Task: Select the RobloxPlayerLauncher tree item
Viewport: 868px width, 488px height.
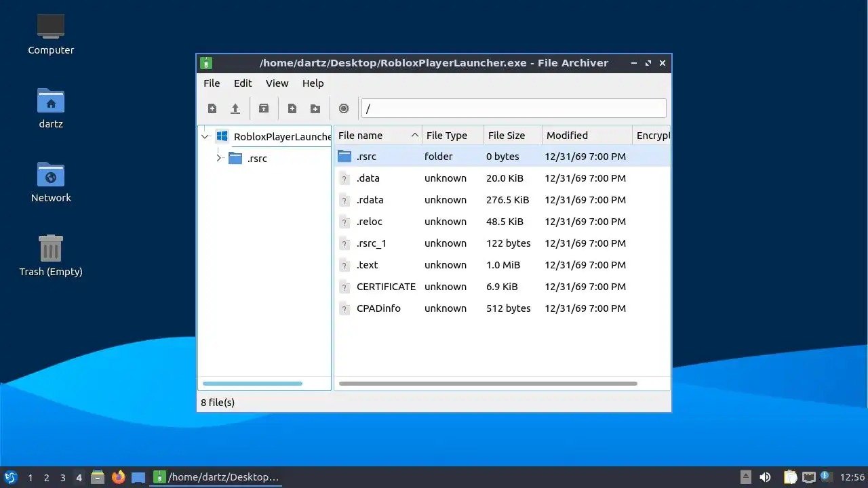Action: (x=282, y=136)
